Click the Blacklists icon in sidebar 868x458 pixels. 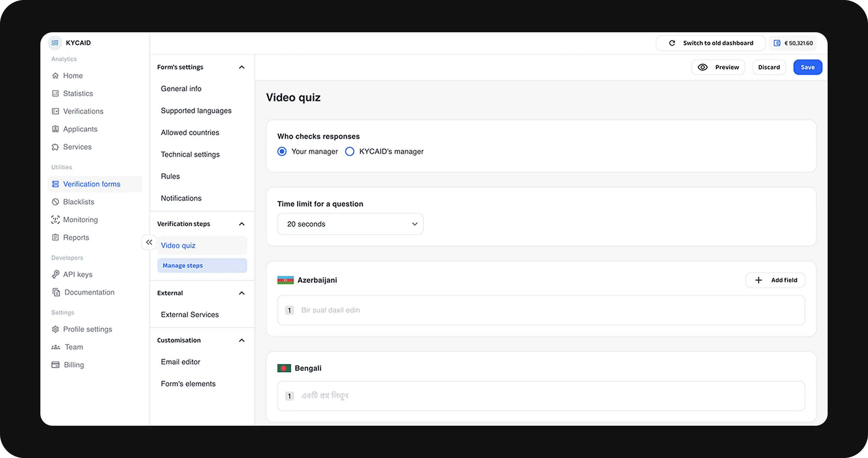coord(55,201)
